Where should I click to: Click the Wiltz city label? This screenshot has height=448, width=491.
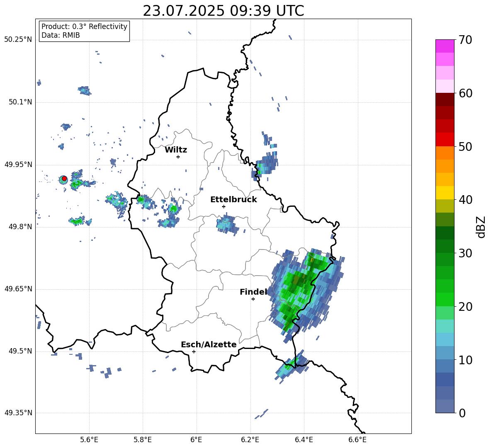coord(176,150)
